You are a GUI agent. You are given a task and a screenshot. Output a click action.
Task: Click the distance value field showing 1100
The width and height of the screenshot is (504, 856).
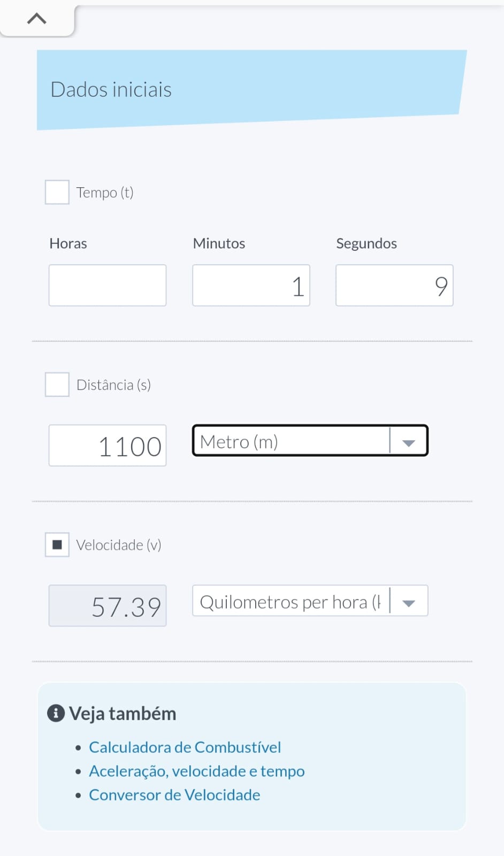click(108, 446)
